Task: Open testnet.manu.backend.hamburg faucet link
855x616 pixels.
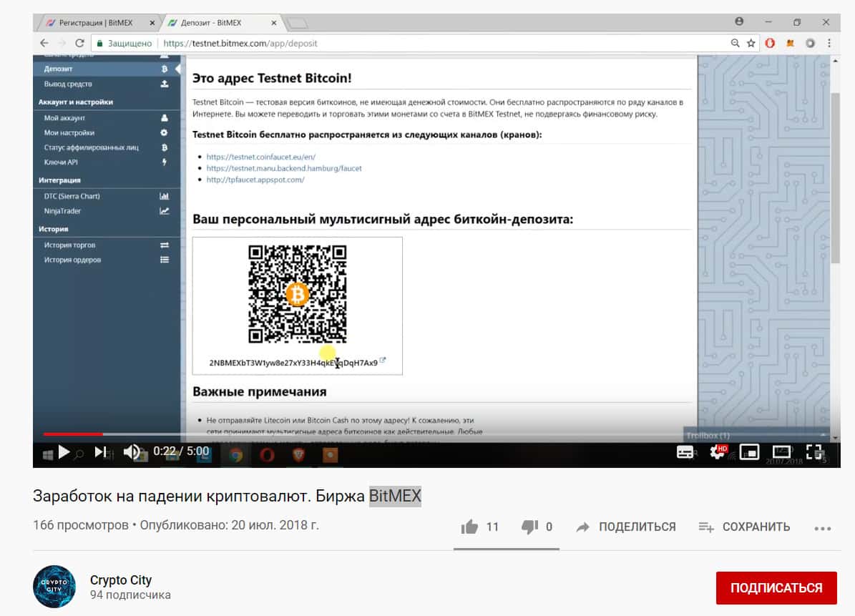Action: pos(284,168)
